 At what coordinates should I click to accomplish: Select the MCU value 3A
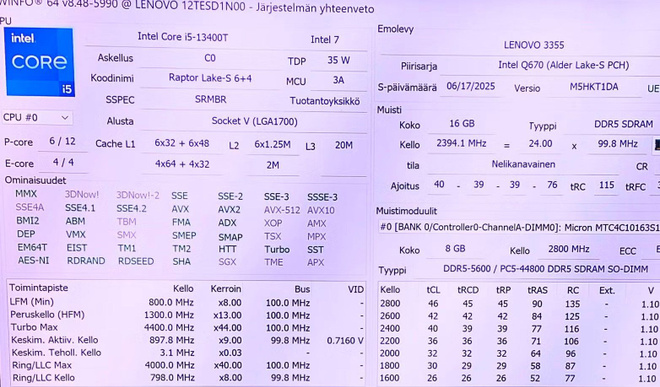tap(338, 80)
